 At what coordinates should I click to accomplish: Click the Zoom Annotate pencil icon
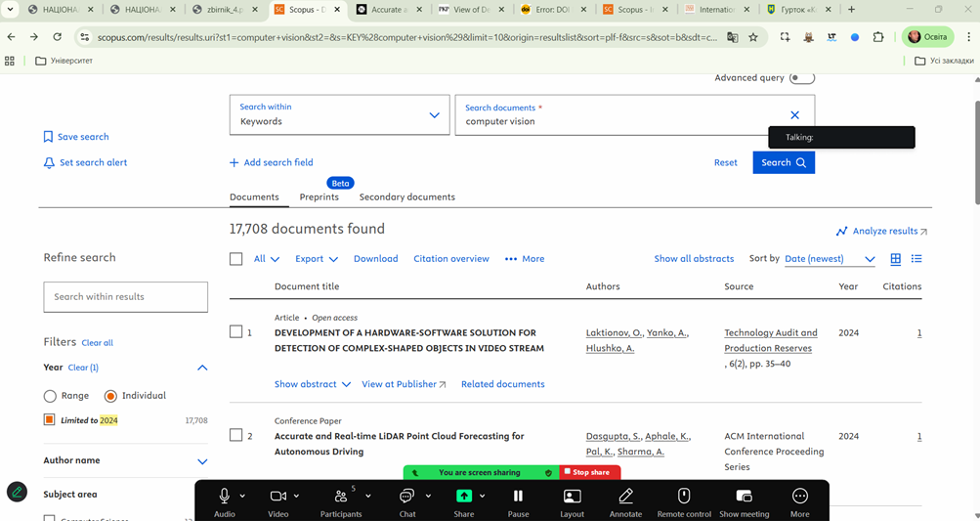tap(625, 497)
